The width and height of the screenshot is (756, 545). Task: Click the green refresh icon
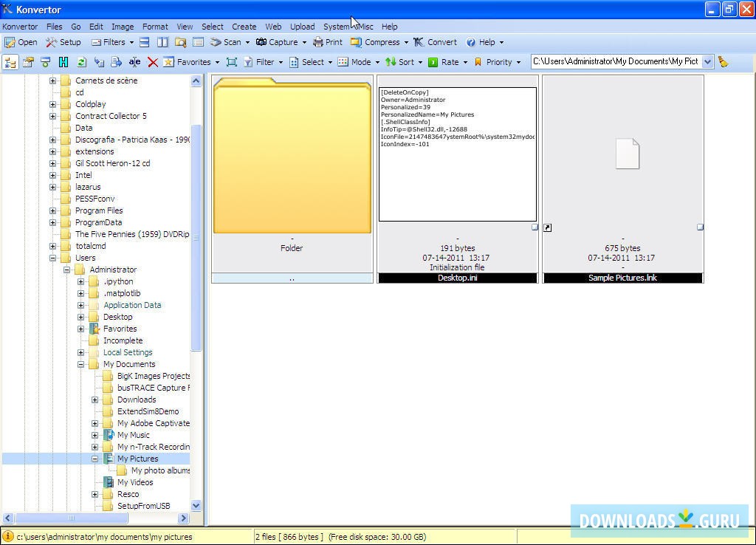point(81,62)
